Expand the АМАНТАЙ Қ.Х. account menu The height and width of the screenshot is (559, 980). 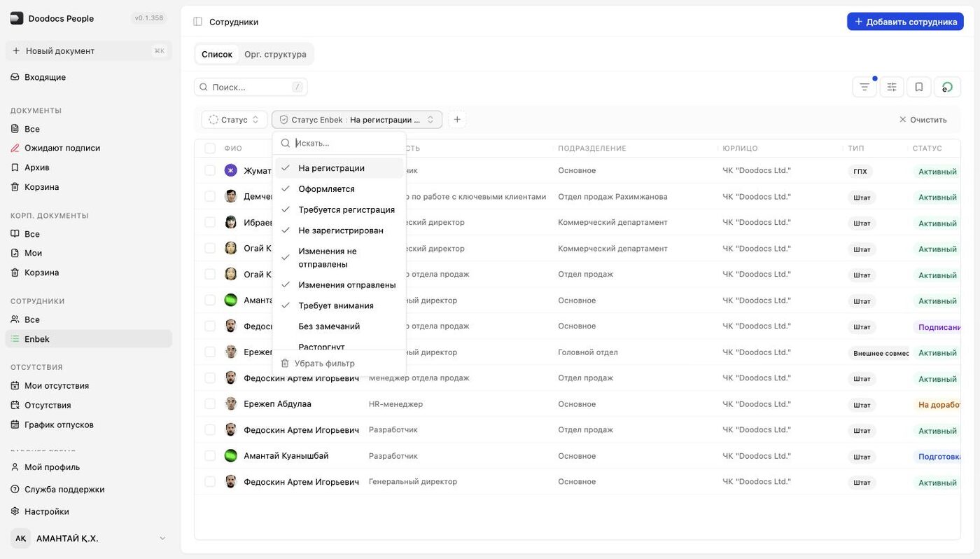(162, 538)
